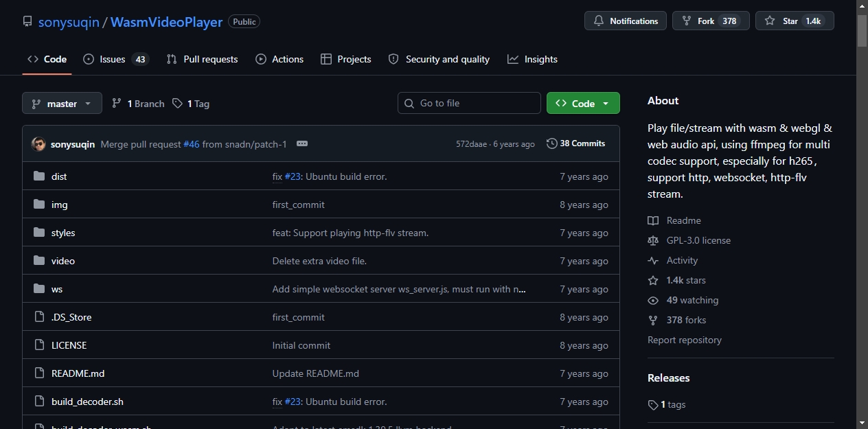Click the ws folder icon

[39, 289]
